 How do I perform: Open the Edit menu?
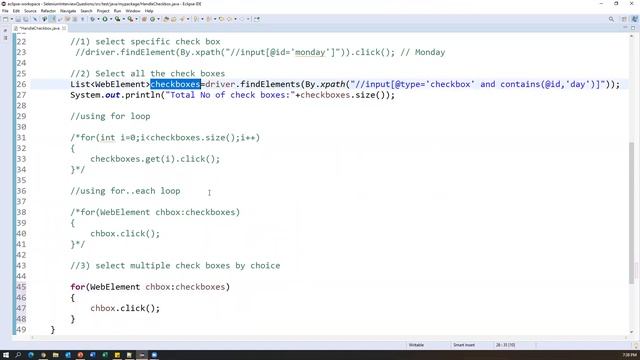click(16, 11)
